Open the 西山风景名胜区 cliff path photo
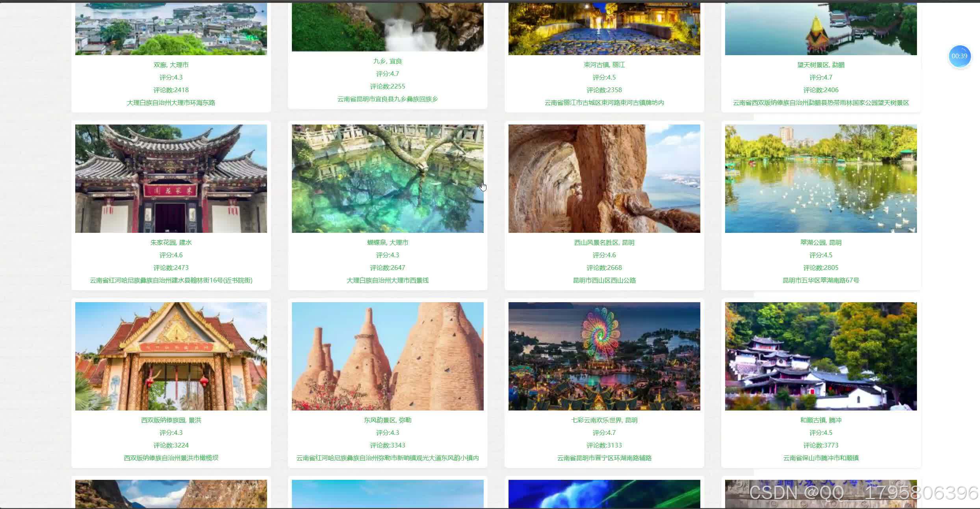The width and height of the screenshot is (980, 509). click(604, 178)
